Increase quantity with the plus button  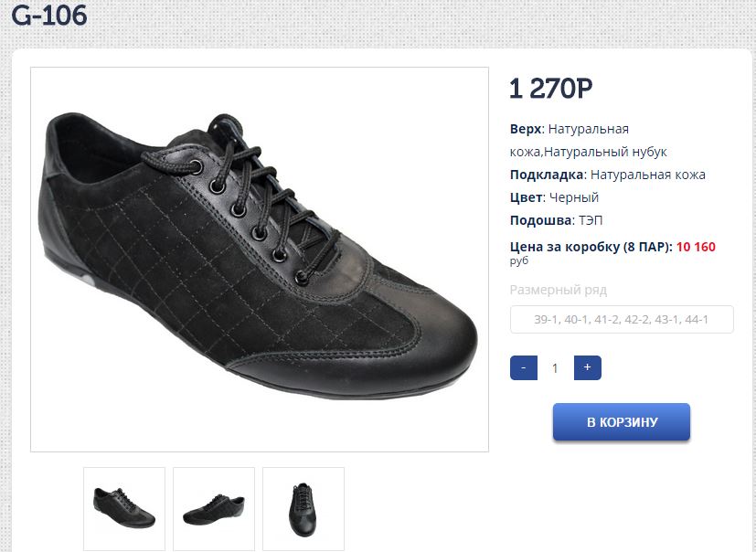(x=587, y=367)
